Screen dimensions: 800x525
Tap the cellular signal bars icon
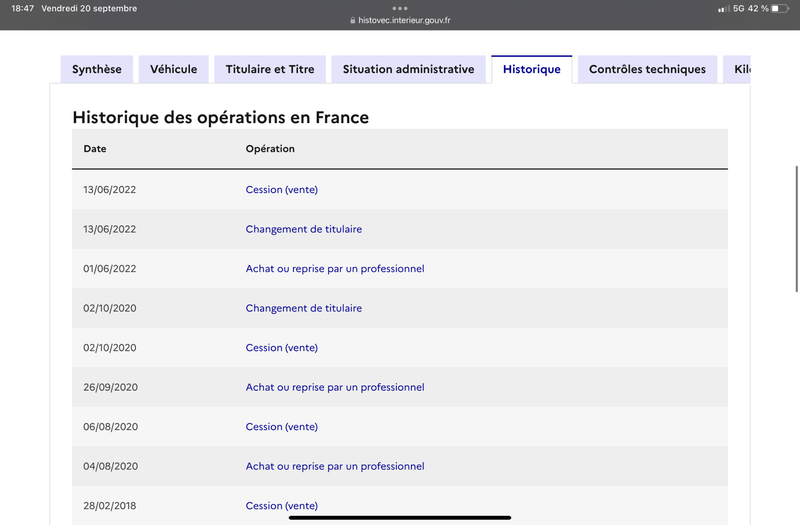coord(723,9)
